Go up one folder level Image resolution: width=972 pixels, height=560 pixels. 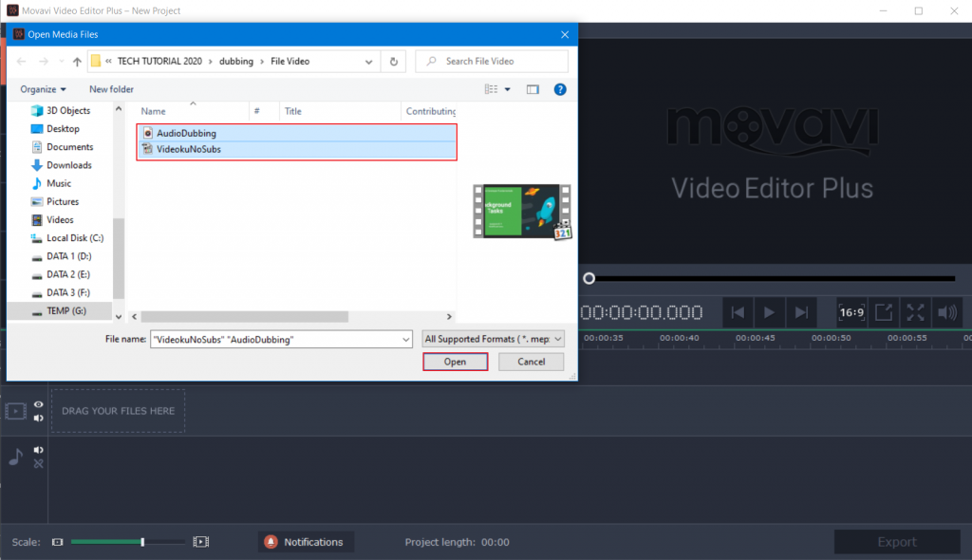(77, 62)
